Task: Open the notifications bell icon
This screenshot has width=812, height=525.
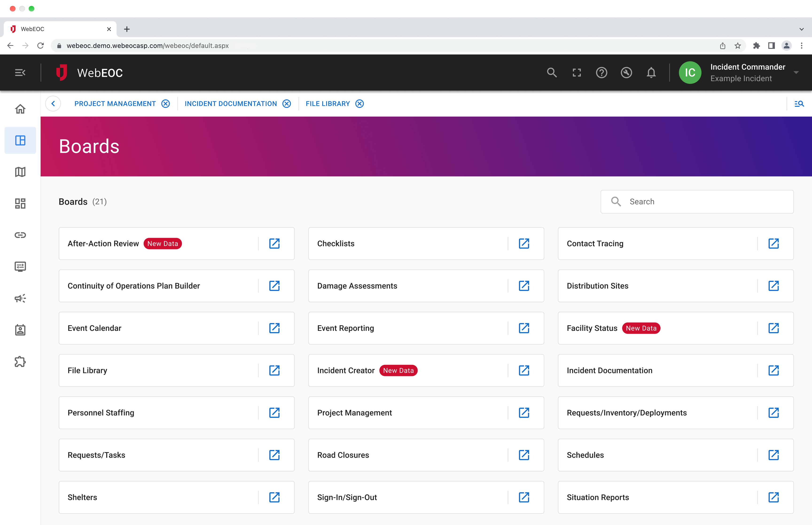Action: (x=651, y=73)
